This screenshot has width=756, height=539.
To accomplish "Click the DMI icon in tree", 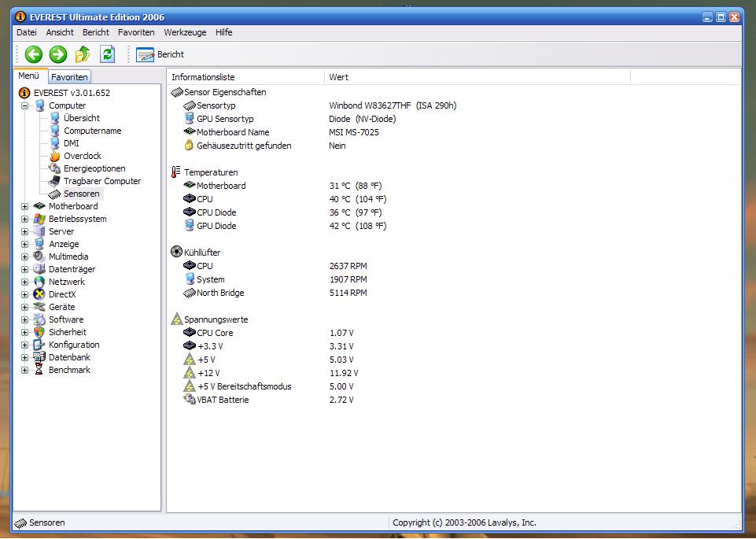I will tap(55, 143).
